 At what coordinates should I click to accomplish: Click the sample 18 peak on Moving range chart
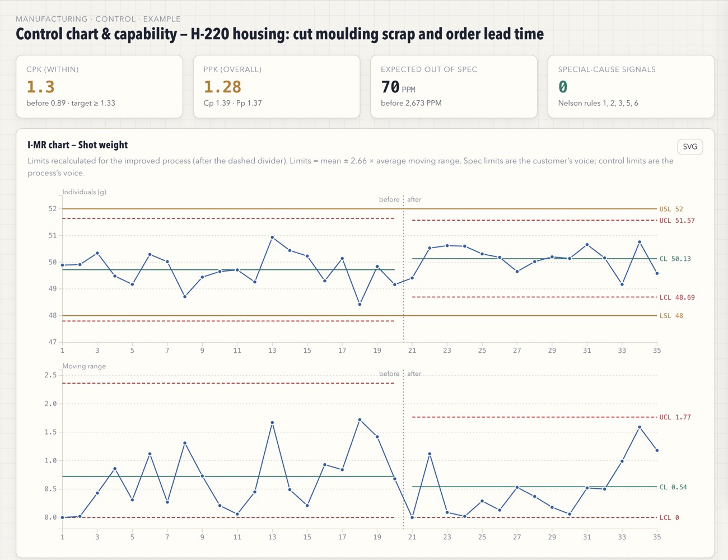(x=360, y=419)
